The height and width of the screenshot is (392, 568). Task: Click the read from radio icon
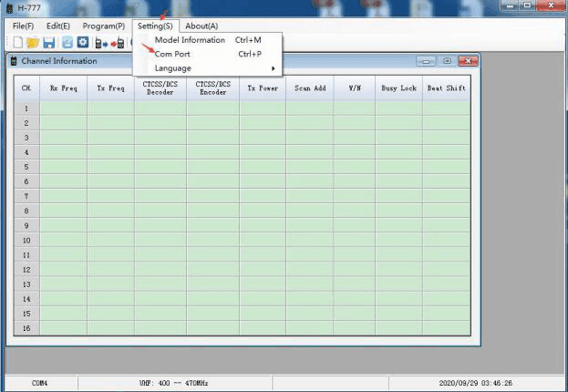[100, 43]
